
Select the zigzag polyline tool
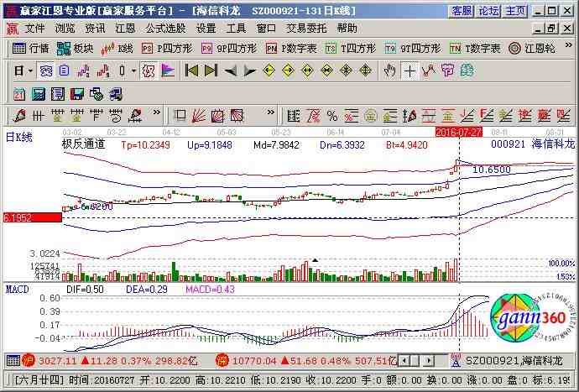point(428,71)
